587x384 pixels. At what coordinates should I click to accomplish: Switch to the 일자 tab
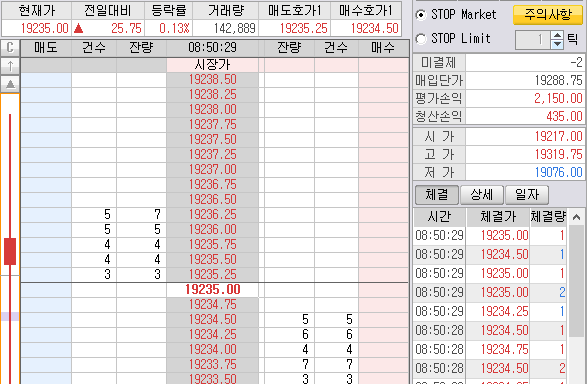[x=527, y=195]
